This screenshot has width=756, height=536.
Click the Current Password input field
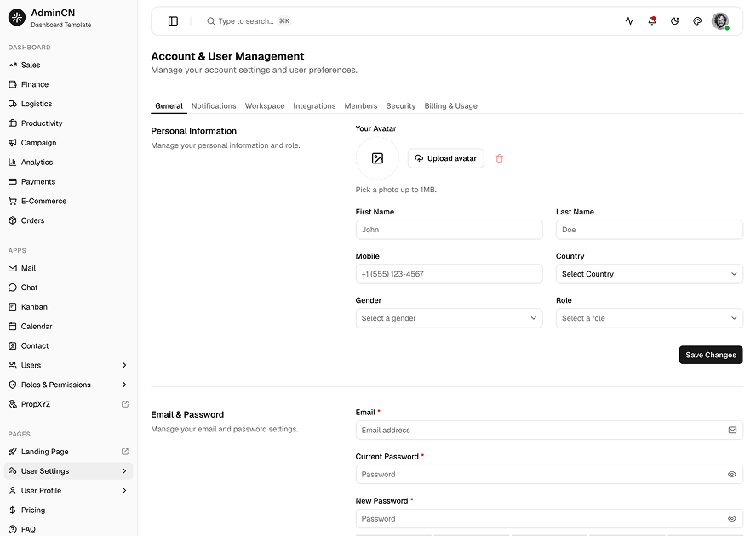click(549, 474)
